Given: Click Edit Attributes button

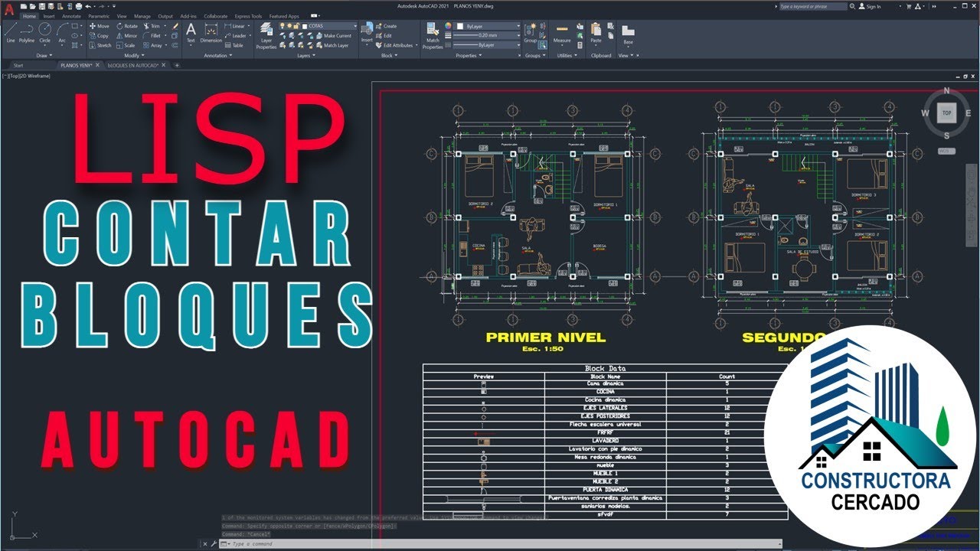Looking at the screenshot, I should point(394,45).
